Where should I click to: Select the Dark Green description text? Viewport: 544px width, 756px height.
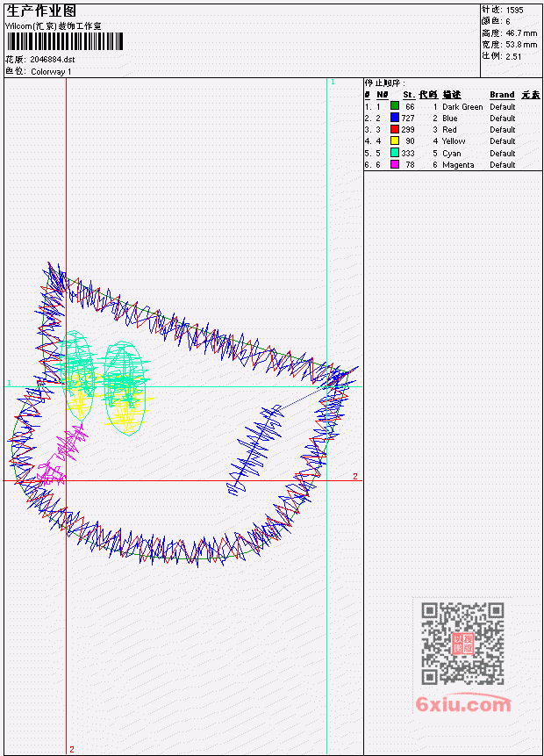click(x=462, y=106)
